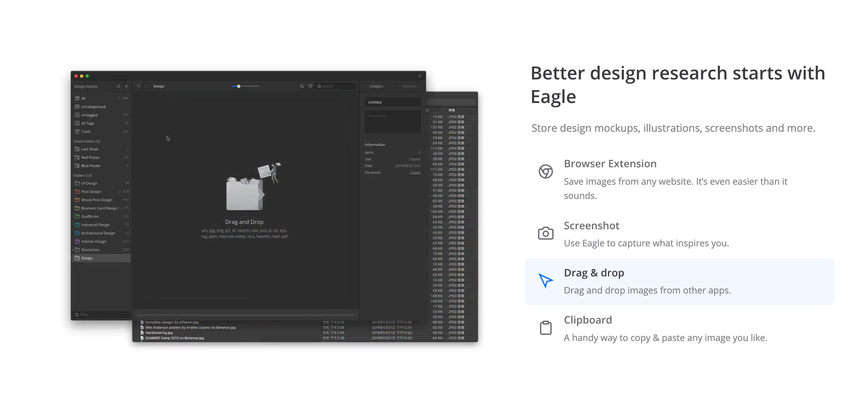
Task: Select the Movie Post Design folder
Action: point(101,200)
